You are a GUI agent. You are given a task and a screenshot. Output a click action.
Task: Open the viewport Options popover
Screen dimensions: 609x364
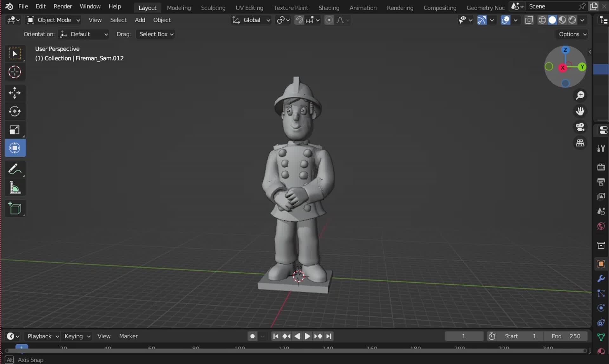(x=571, y=34)
